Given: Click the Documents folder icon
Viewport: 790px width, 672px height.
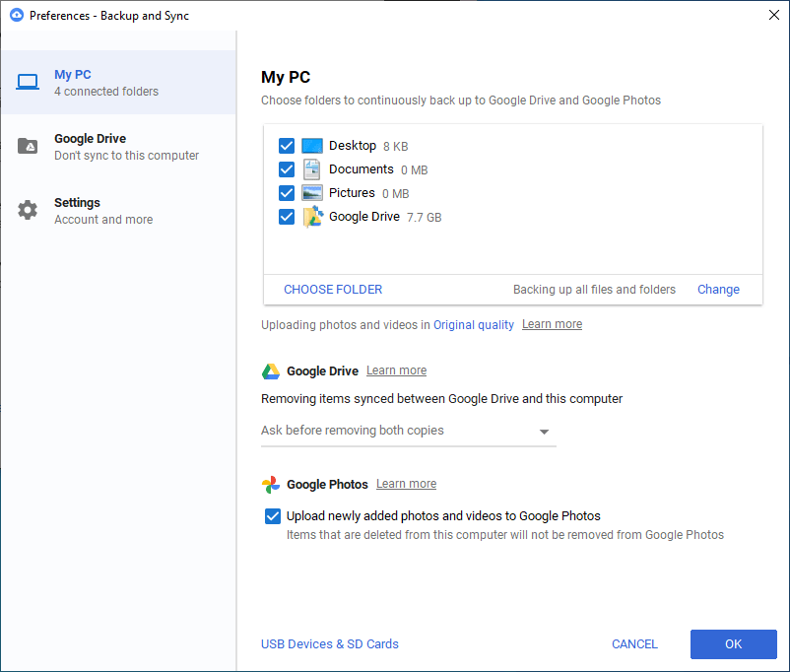Looking at the screenshot, I should point(312,168).
